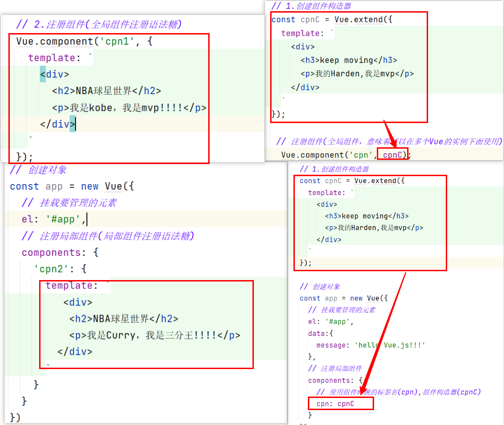Viewport: 504px width, 425px height.
Task: Click the comment '2.注册组件(全局组件注册语法糖)'
Action: pyautogui.click(x=98, y=24)
